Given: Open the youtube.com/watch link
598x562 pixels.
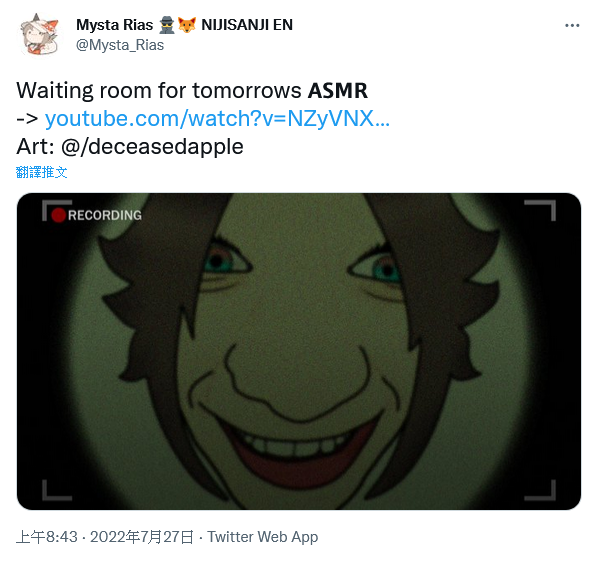Looking at the screenshot, I should tap(217, 119).
